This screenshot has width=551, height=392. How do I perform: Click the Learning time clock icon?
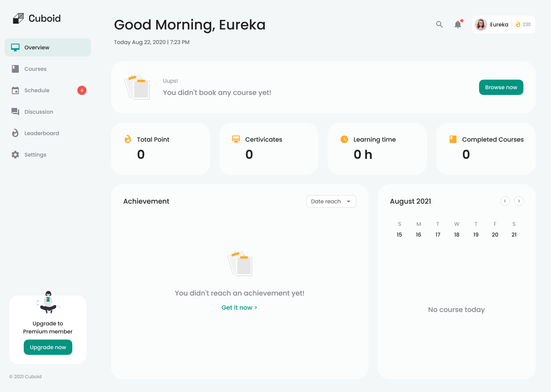click(344, 139)
